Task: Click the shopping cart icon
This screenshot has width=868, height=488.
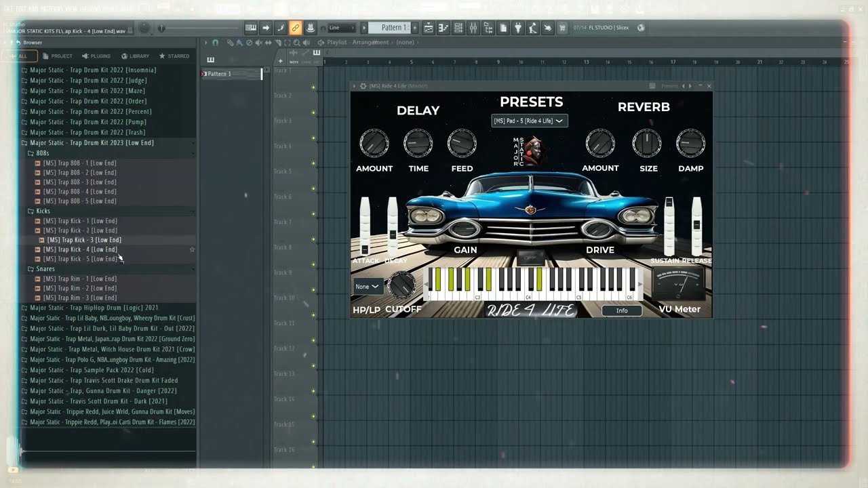Action: 562,28
